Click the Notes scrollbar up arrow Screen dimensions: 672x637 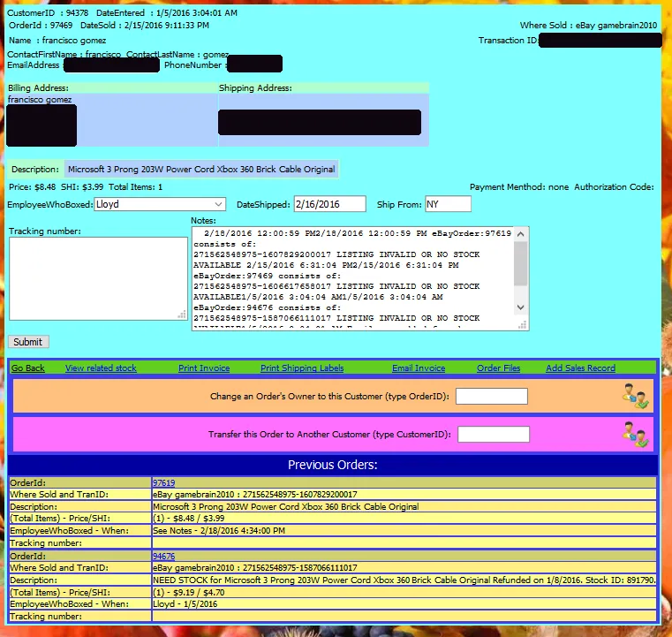[x=521, y=234]
